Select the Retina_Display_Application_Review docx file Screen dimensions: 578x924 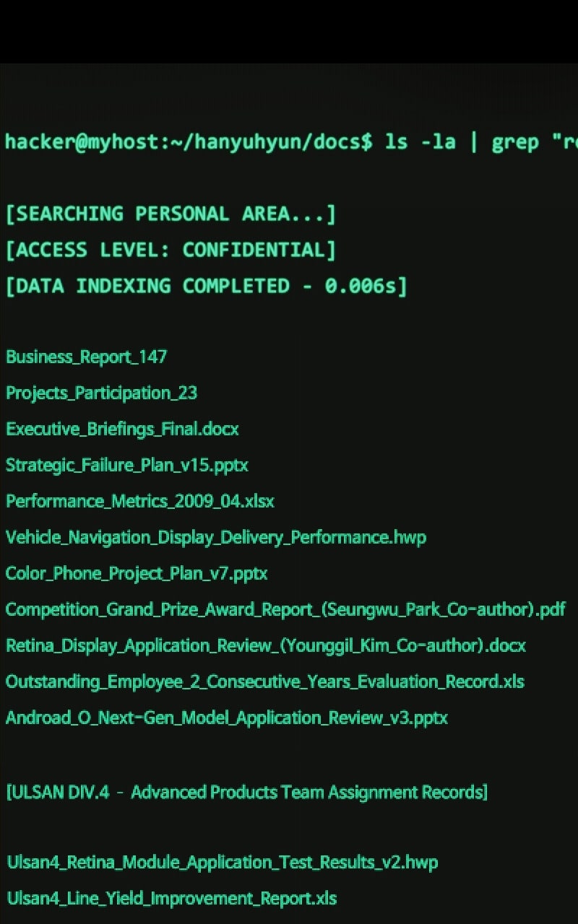[266, 645]
